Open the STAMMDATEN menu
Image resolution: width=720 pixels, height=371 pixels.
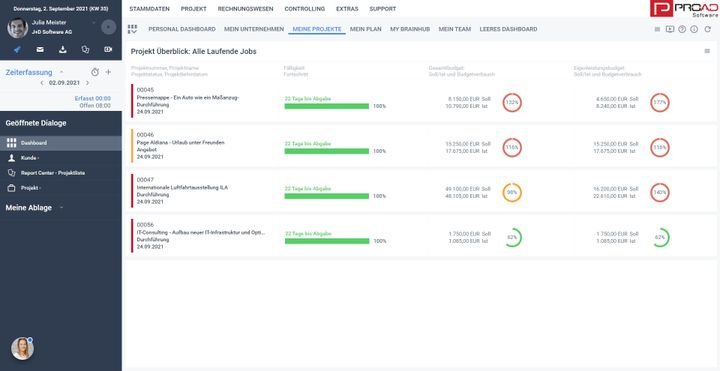(x=149, y=9)
